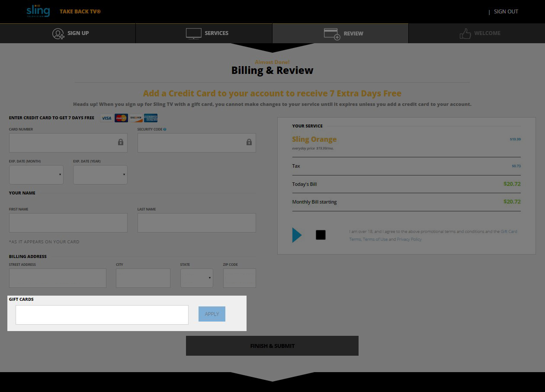Click the MasterCard logo
The height and width of the screenshot is (392, 545).
click(121, 118)
